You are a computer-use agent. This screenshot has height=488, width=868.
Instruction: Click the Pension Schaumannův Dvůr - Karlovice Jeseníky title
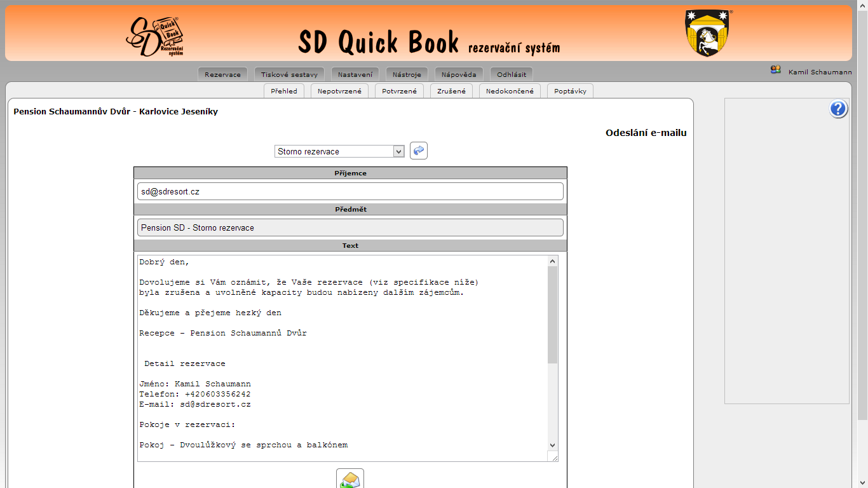coord(116,112)
